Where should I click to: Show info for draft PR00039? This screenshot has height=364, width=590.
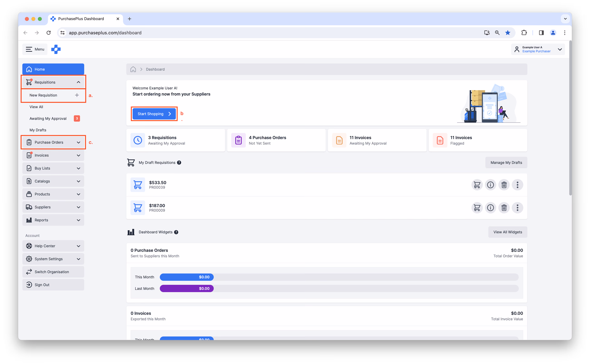tap(490, 185)
